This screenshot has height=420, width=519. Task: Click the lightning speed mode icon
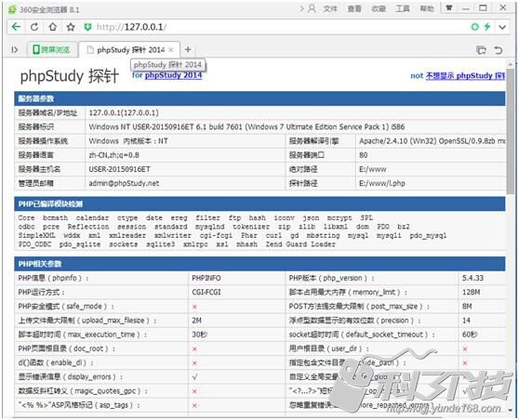pyautogui.click(x=486, y=27)
